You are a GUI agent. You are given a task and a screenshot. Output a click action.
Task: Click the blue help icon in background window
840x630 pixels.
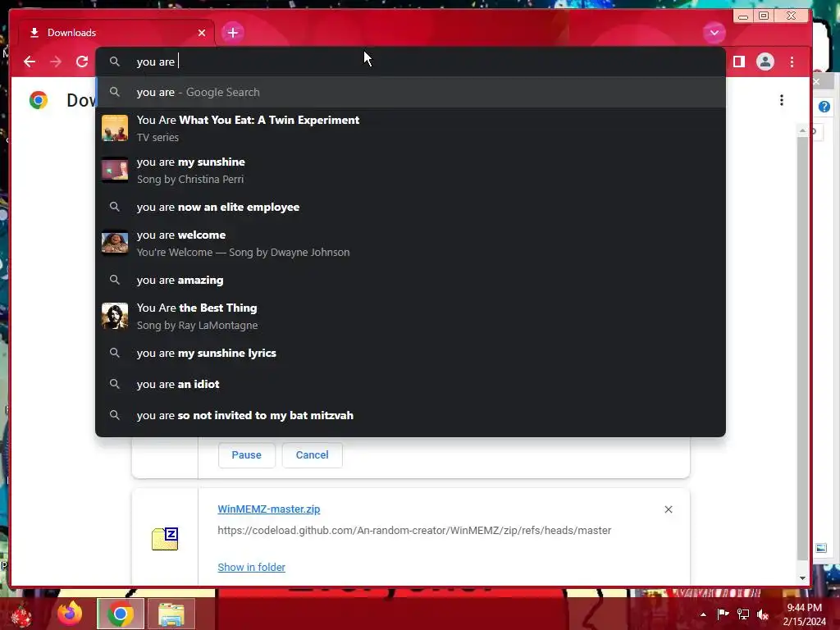point(824,107)
